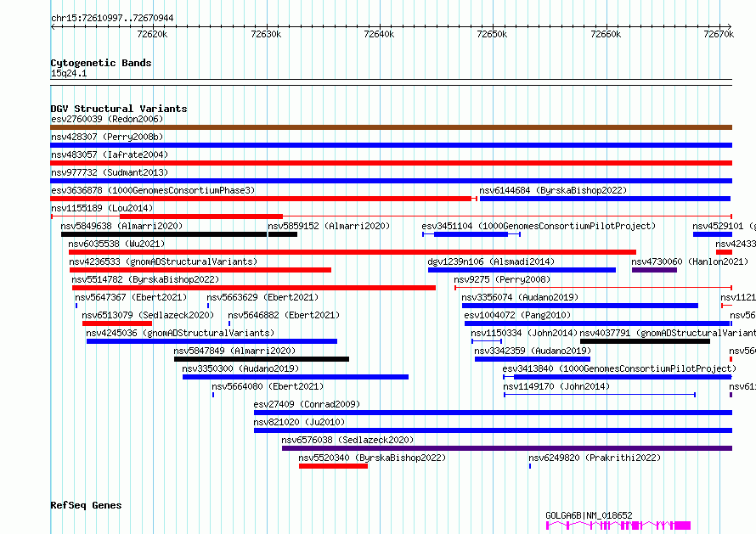This screenshot has height=534, width=756.
Task: Click the 72660k ruler position label
Action: [x=606, y=34]
